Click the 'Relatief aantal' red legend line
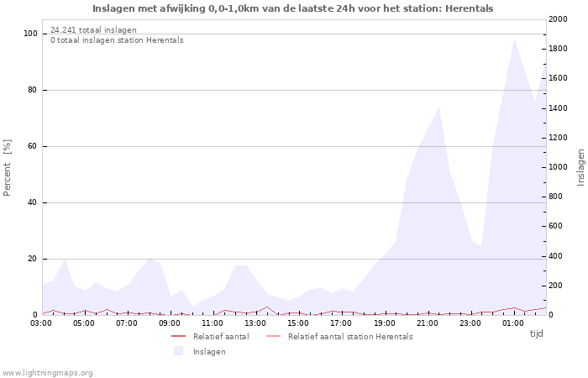The height and width of the screenshot is (378, 588). pos(178,336)
